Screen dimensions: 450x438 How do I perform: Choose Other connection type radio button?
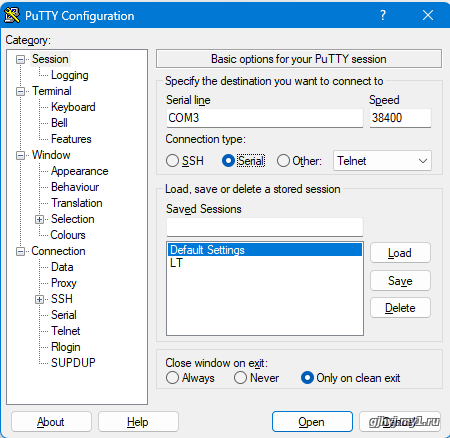283,161
